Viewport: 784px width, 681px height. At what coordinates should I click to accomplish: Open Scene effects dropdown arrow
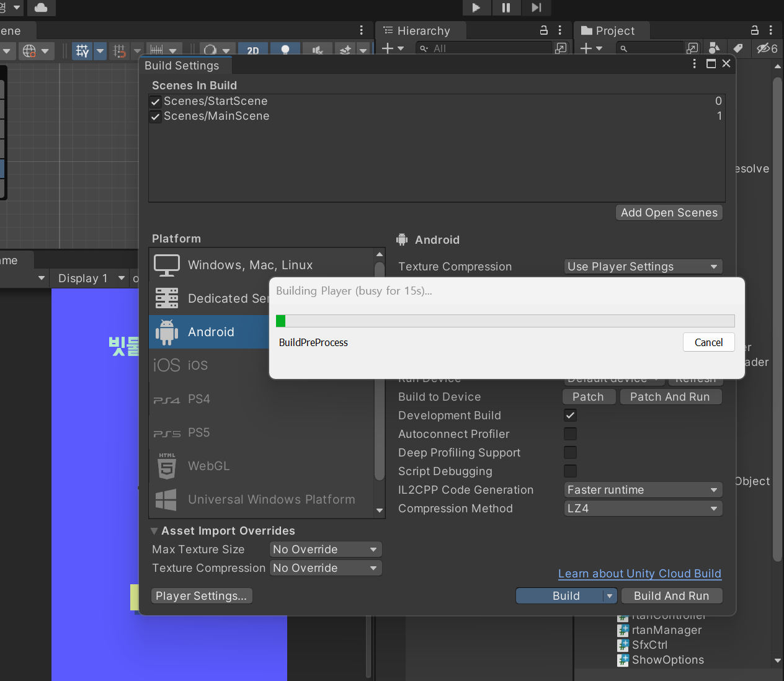coord(363,51)
